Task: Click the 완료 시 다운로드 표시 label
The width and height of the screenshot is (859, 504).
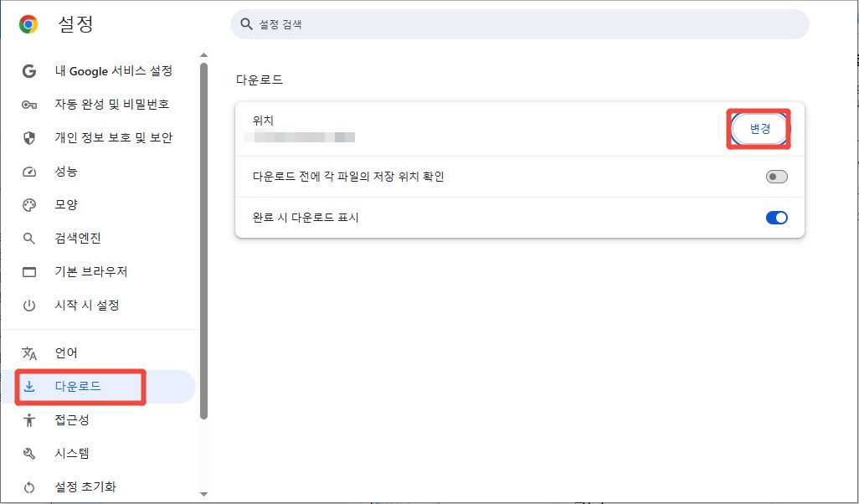Action: click(305, 218)
